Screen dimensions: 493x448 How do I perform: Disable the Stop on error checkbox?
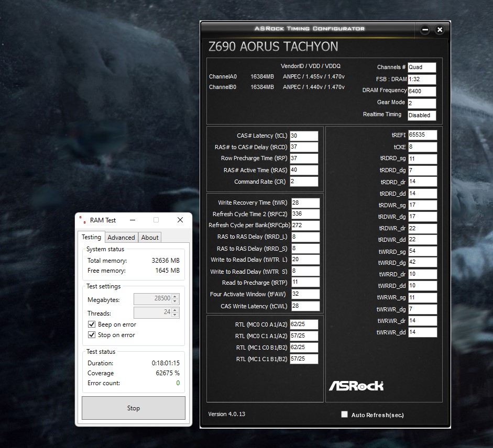coord(92,335)
